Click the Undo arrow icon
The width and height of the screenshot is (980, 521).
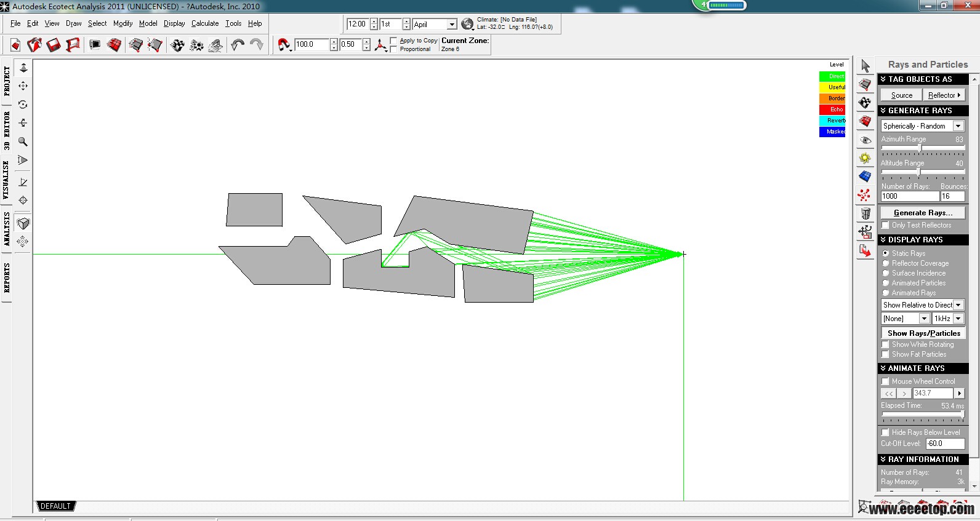(238, 44)
